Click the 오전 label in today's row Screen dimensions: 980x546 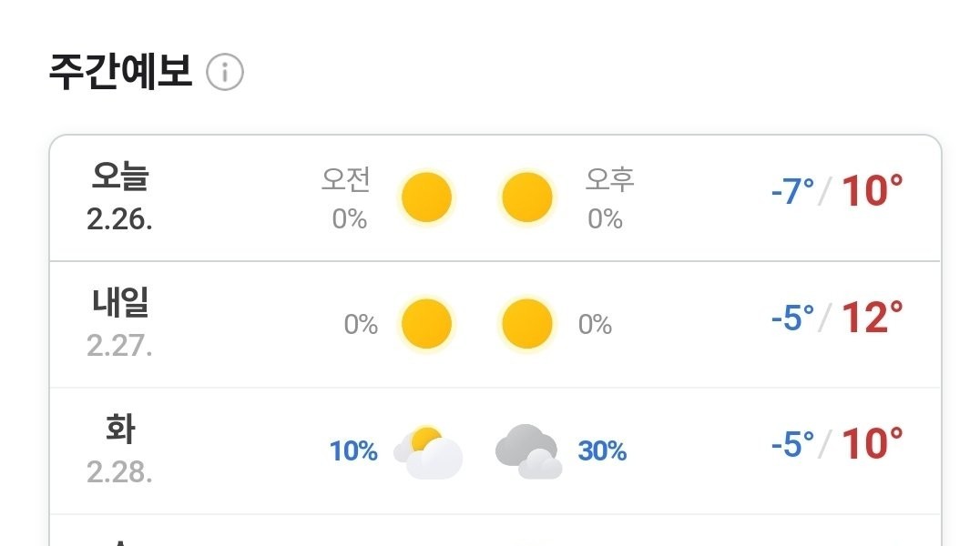(346, 180)
